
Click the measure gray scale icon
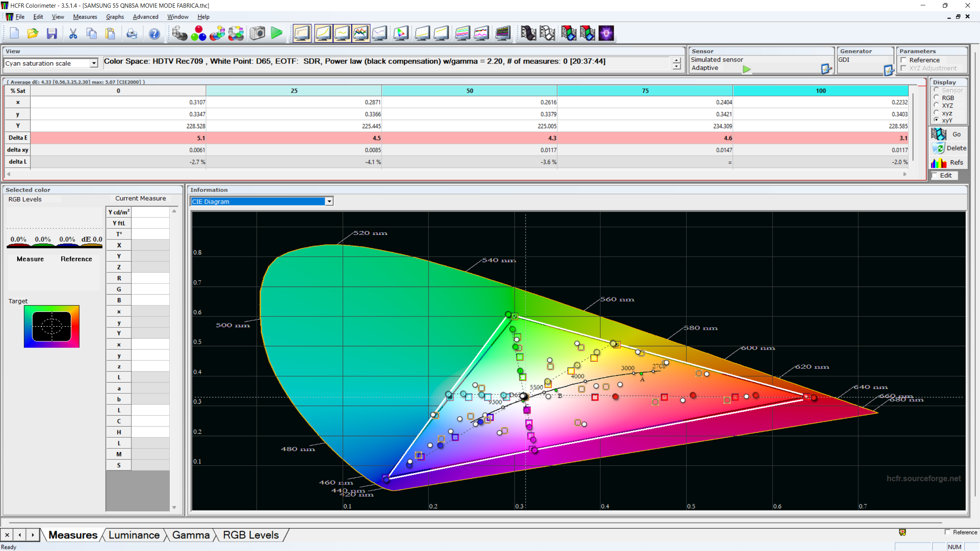[x=179, y=34]
